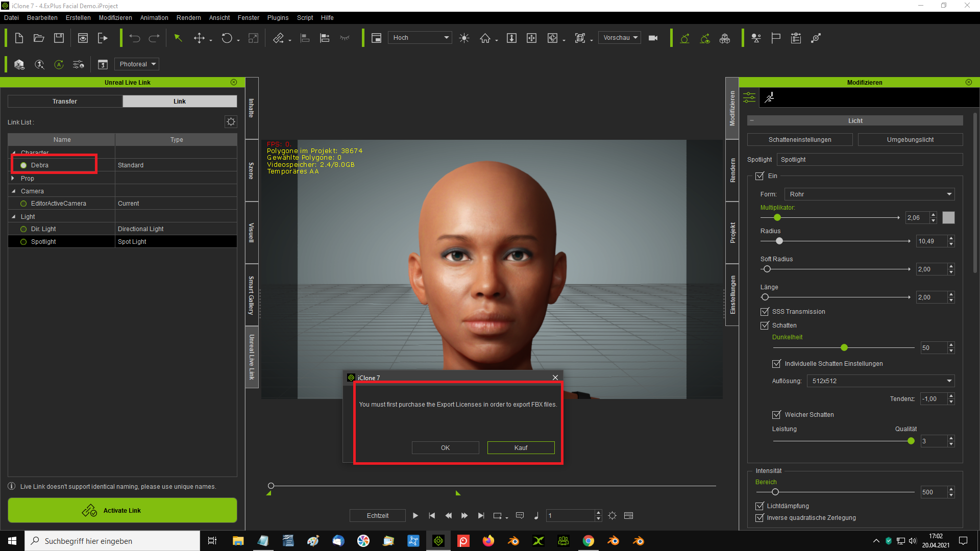Click the Redo arrow in the toolbar
The width and height of the screenshot is (980, 551).
[154, 38]
